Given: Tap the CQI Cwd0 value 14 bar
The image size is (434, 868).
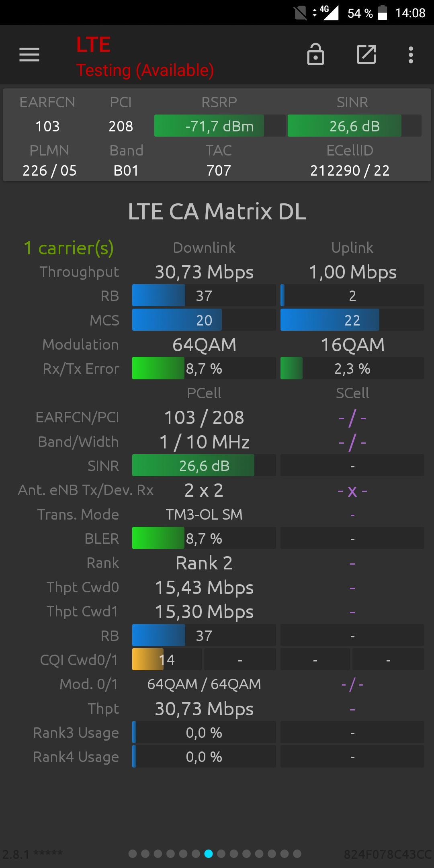Looking at the screenshot, I should (167, 659).
